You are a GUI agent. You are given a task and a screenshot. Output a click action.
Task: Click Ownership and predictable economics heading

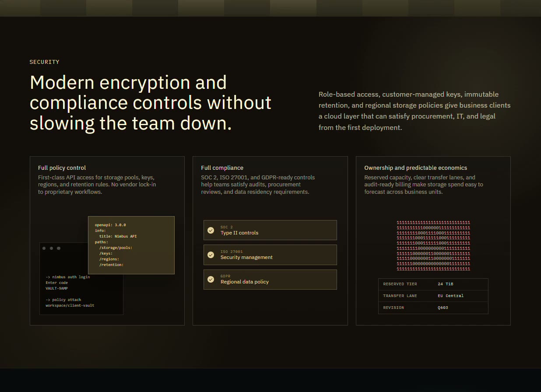[x=415, y=168]
